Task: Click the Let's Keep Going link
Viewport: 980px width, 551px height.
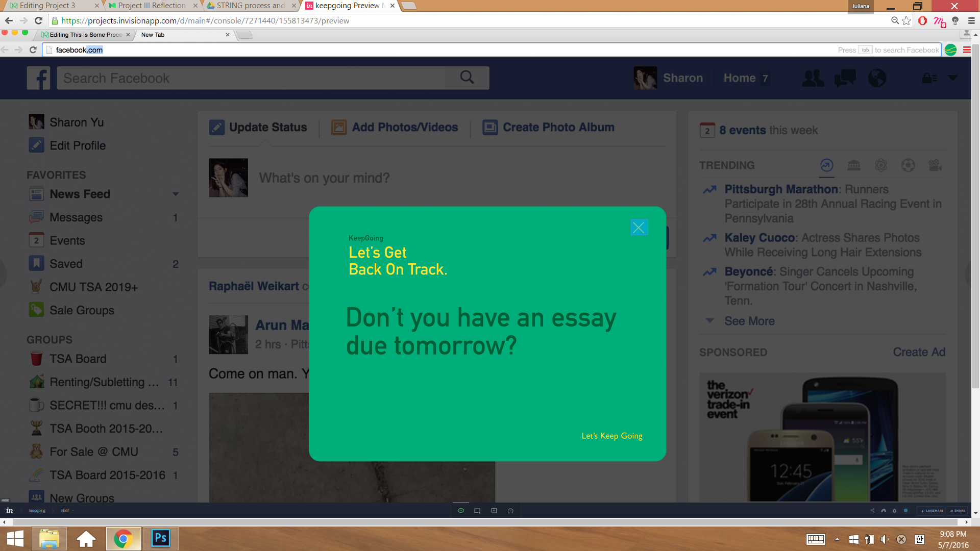Action: (x=611, y=436)
